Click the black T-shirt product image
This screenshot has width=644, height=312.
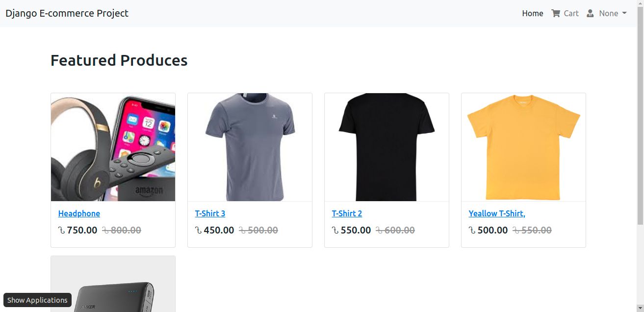[386, 147]
